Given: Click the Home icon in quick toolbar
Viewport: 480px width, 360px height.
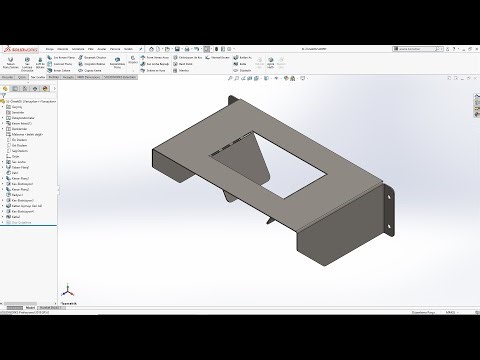Looking at the screenshot, I should (x=151, y=49).
